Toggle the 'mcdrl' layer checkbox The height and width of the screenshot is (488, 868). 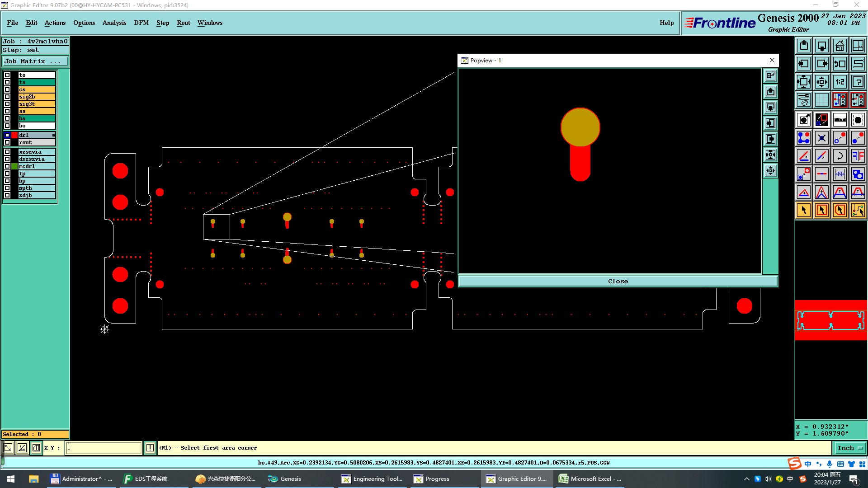[x=7, y=166]
